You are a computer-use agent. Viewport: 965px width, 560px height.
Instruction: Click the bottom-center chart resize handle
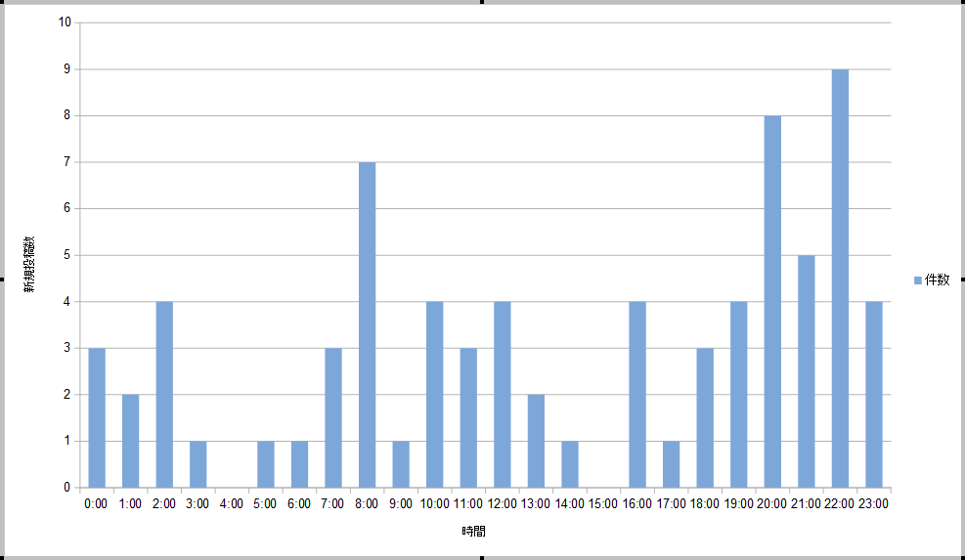[x=482, y=558]
